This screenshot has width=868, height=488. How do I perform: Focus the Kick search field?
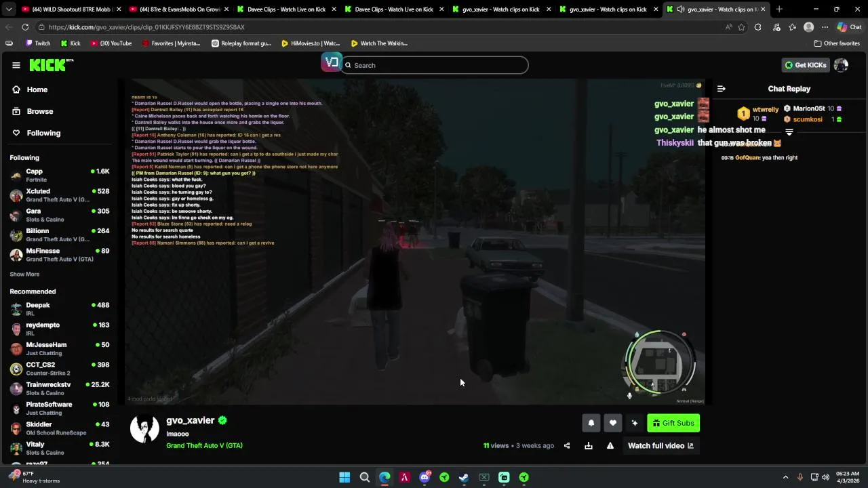pos(434,65)
